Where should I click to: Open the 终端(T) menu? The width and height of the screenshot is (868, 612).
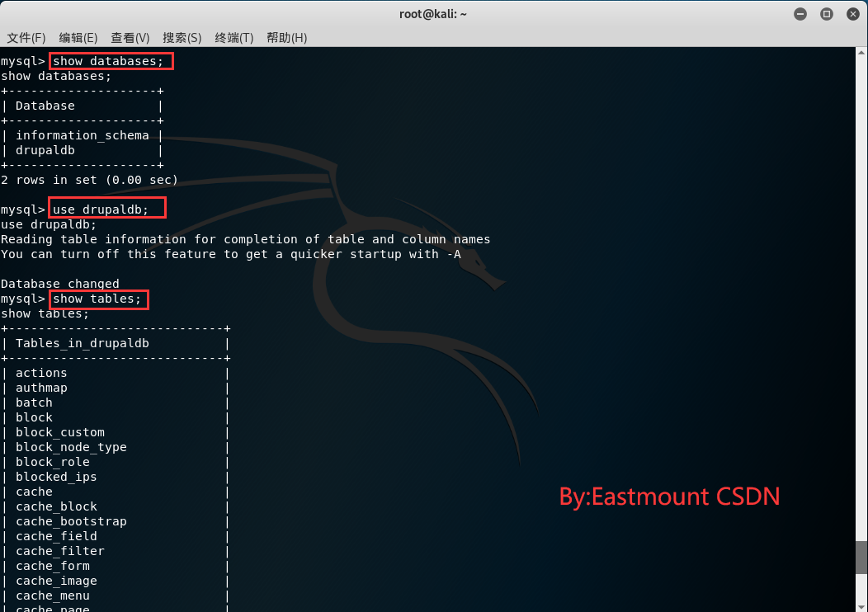pyautogui.click(x=234, y=38)
